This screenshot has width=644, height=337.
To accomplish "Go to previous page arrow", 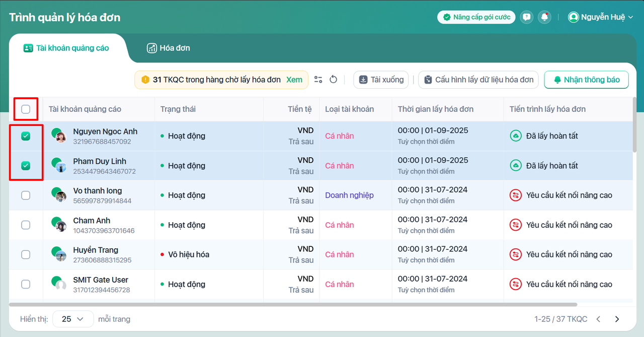I will pos(598,319).
